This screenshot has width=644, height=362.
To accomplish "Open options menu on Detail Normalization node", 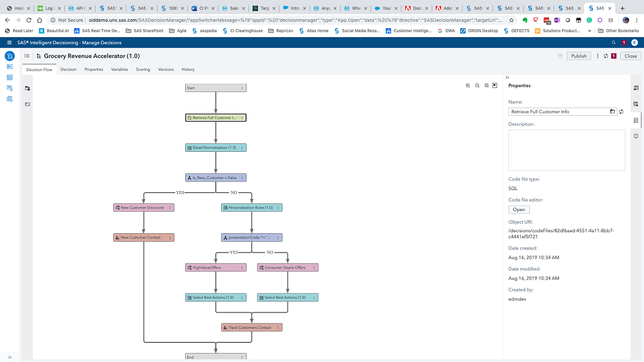I will 242,148.
